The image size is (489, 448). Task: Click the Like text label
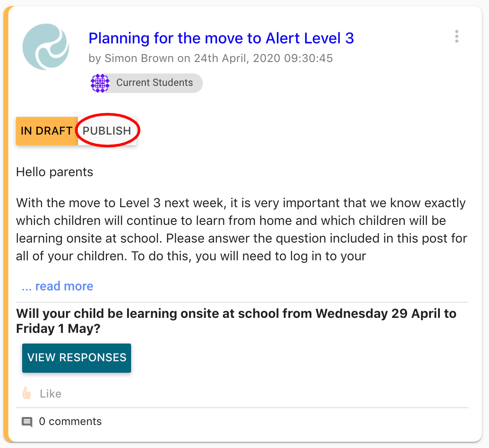click(50, 394)
